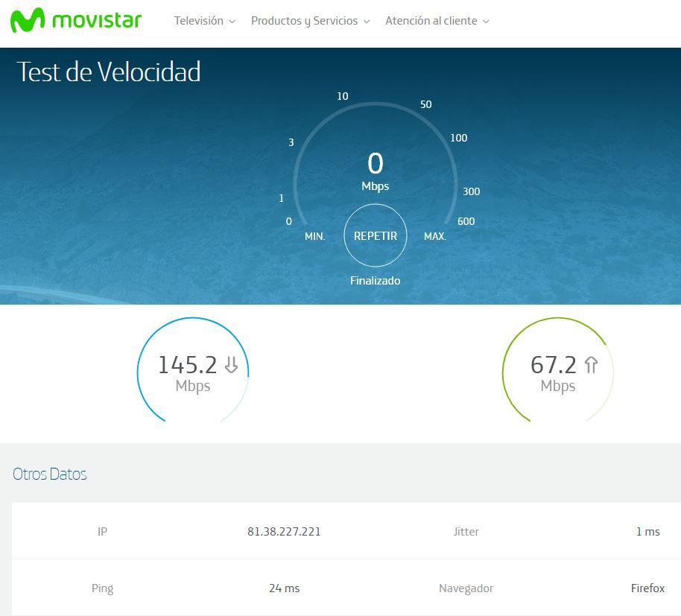The height and width of the screenshot is (616, 681).
Task: Open the Televisión menu
Action: (x=198, y=21)
